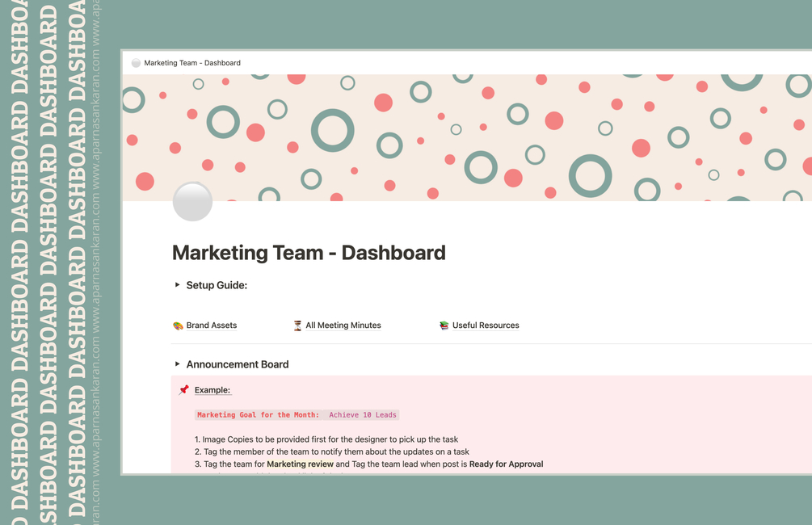This screenshot has height=525, width=812.
Task: Open the Useful Resources page link
Action: (x=486, y=325)
